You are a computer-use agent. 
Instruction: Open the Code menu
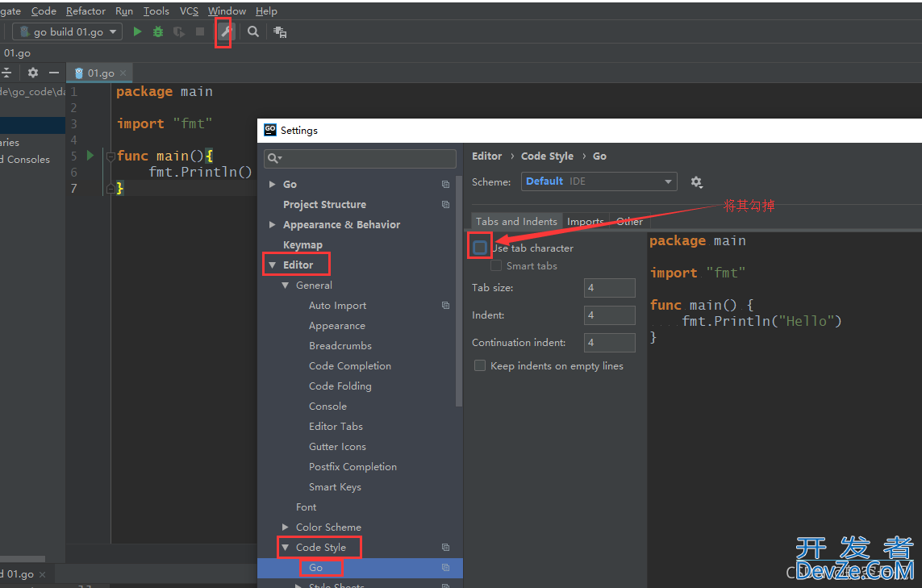(x=44, y=11)
